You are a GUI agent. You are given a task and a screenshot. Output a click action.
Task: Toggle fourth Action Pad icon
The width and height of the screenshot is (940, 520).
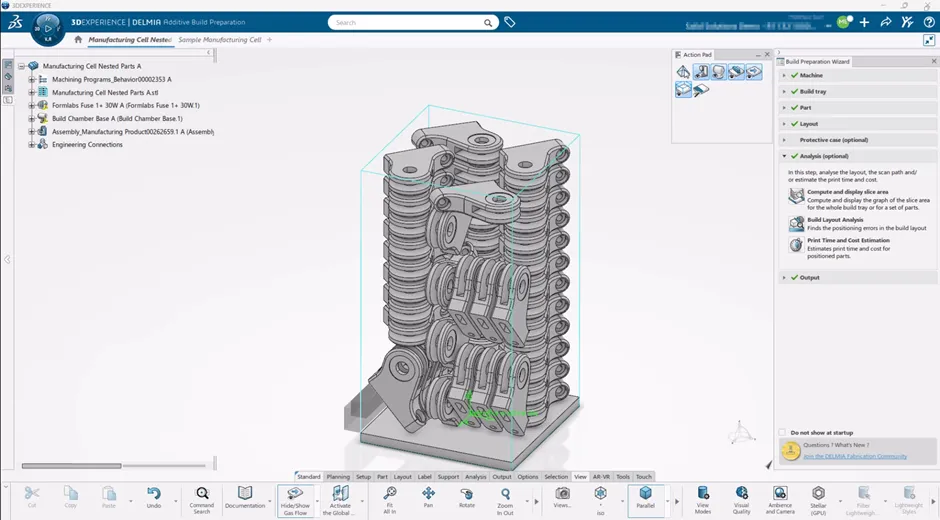click(x=736, y=72)
